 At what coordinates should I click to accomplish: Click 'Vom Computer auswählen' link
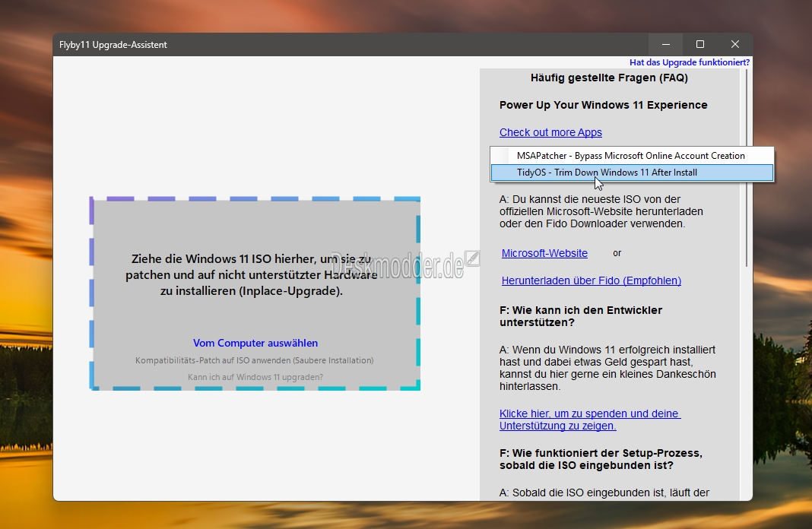(x=255, y=344)
